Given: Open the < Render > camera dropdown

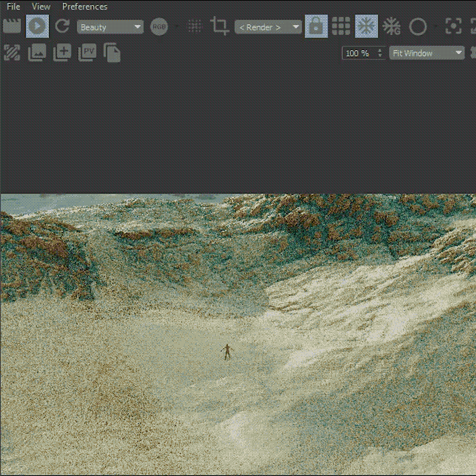Looking at the screenshot, I should (x=268, y=27).
